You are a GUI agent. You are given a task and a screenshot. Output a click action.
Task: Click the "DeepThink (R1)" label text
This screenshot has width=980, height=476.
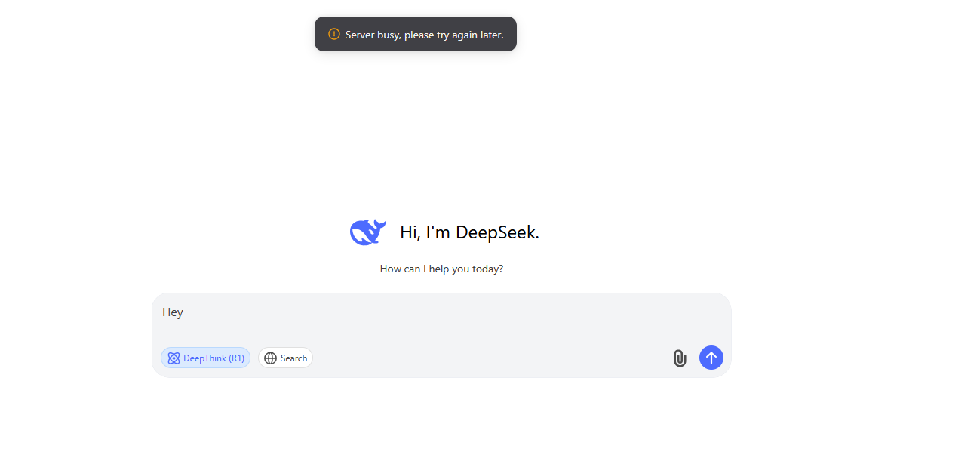[214, 358]
